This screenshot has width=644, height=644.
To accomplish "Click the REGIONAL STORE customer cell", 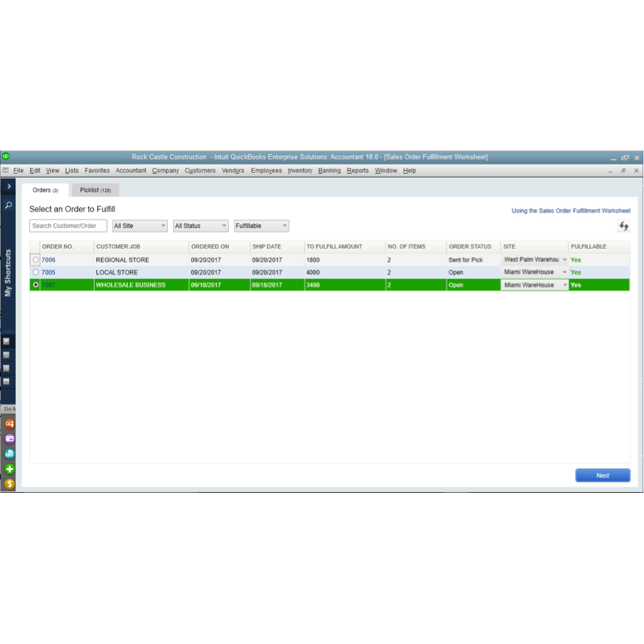I will (x=141, y=260).
